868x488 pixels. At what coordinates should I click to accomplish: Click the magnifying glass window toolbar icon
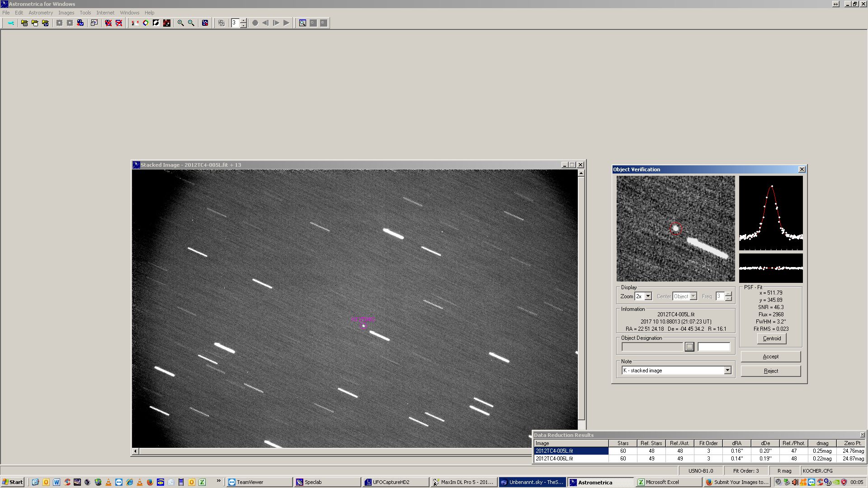coord(302,23)
